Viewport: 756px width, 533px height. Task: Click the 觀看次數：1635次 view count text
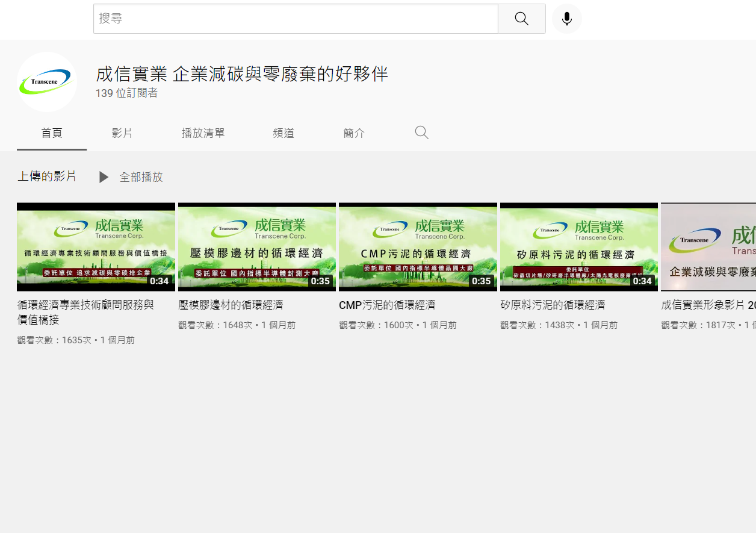(x=54, y=340)
